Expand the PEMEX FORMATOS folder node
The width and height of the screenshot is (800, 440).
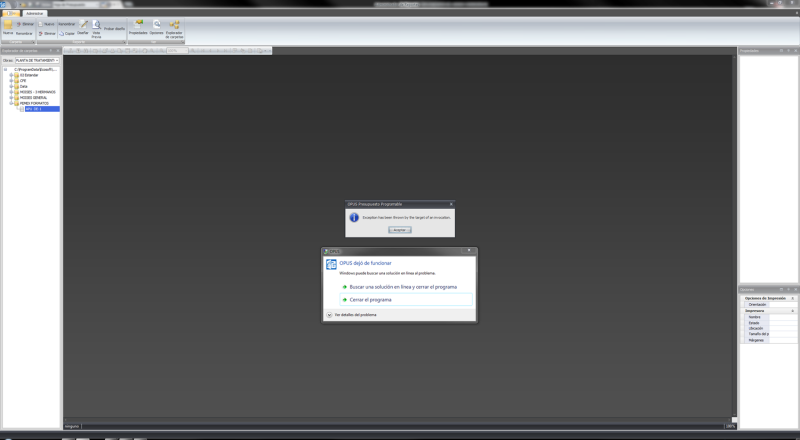tap(11, 103)
